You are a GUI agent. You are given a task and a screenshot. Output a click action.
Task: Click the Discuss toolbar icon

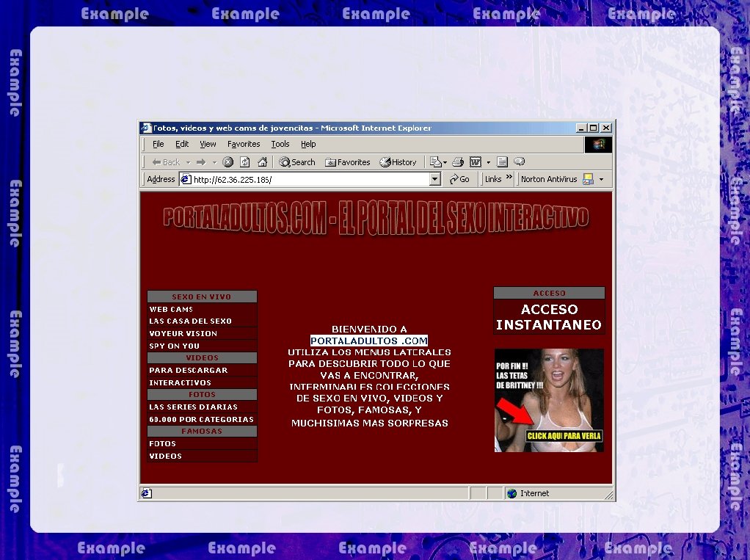(x=502, y=162)
